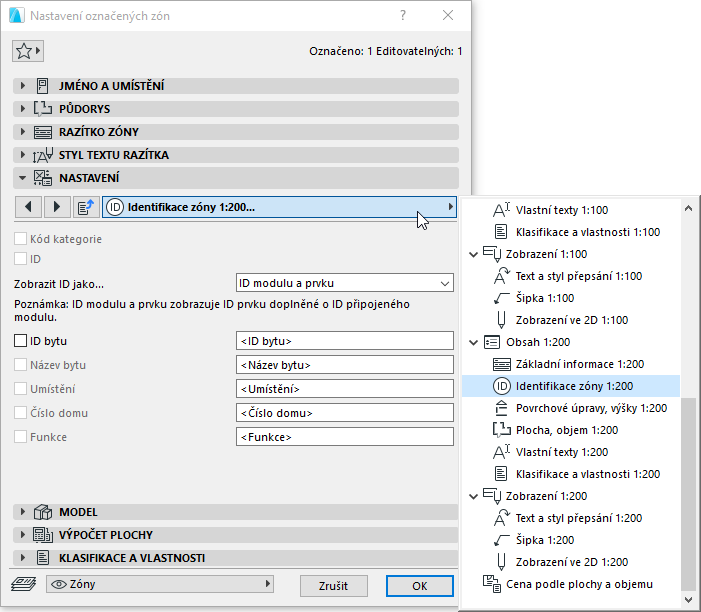
Task: Click the layers icon beside Zóny
Action: [24, 584]
